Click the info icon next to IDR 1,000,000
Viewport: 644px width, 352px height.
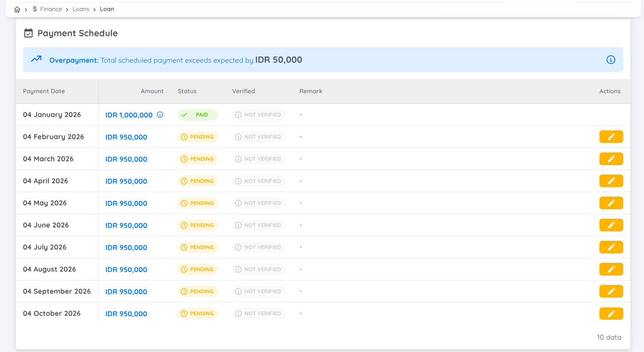159,114
